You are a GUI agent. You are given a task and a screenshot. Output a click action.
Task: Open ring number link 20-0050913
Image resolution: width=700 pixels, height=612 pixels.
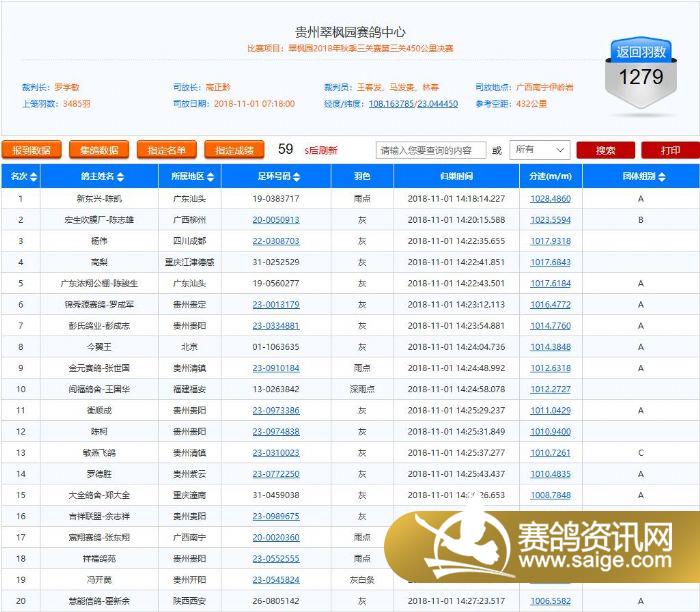276,219
